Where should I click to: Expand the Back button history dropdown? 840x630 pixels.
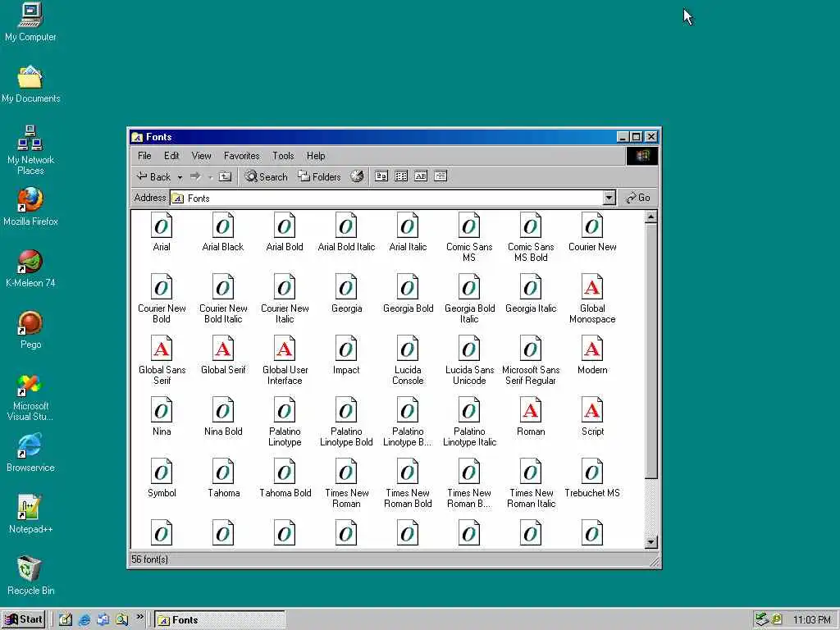180,177
